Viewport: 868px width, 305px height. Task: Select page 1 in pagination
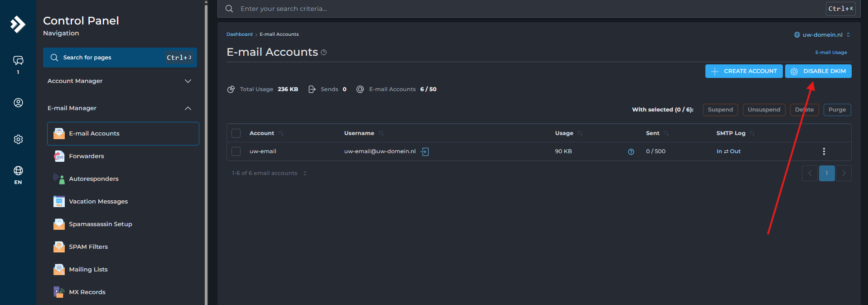827,173
